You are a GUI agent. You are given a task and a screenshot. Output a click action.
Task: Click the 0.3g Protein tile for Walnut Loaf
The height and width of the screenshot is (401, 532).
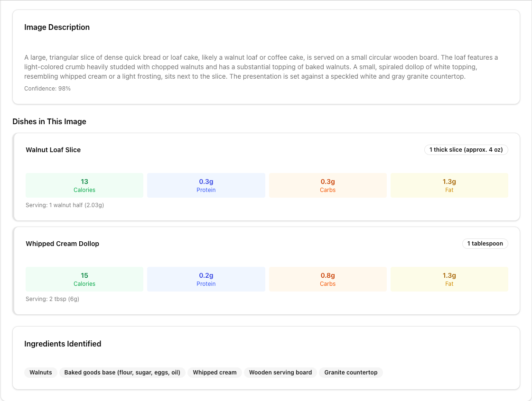pos(206,185)
